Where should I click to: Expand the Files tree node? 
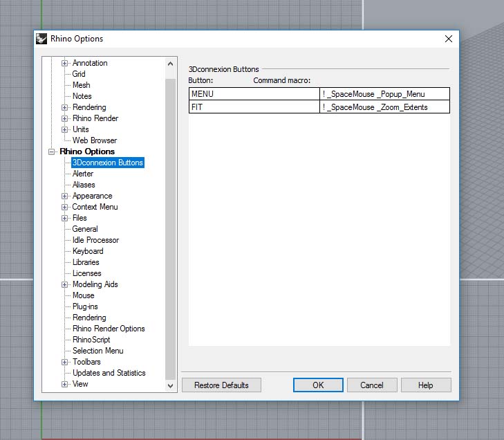tap(64, 218)
